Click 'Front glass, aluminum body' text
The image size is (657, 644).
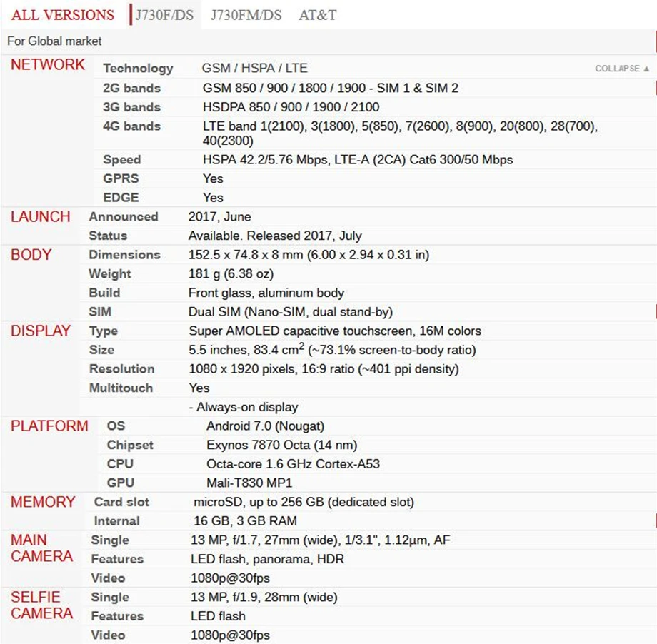pyautogui.click(x=266, y=293)
